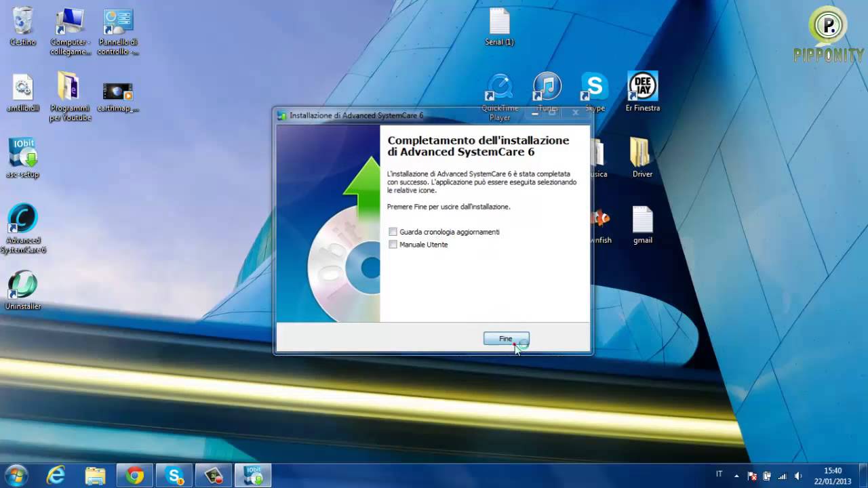Open the IT language indicator

pos(719,474)
